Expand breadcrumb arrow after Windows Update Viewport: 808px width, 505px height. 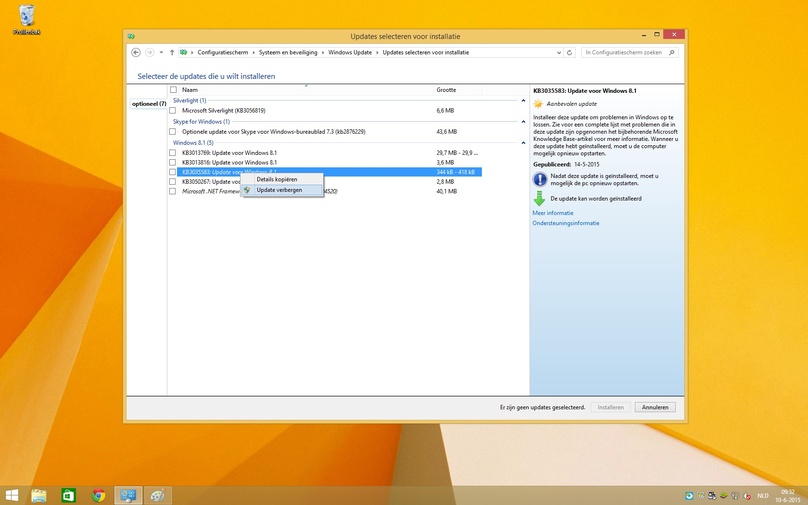(x=377, y=52)
